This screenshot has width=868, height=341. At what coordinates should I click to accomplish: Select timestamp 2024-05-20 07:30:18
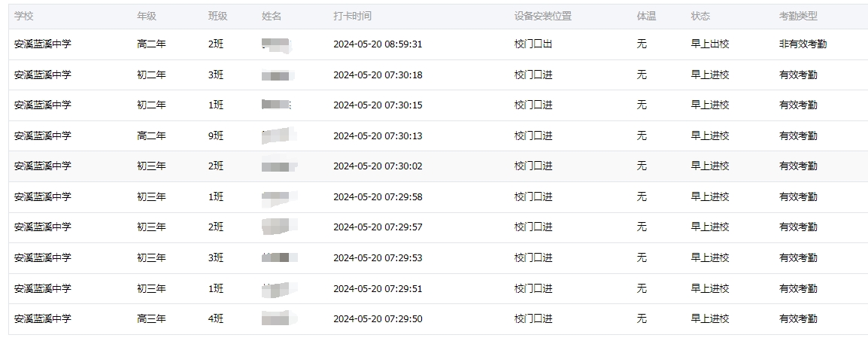click(x=378, y=75)
